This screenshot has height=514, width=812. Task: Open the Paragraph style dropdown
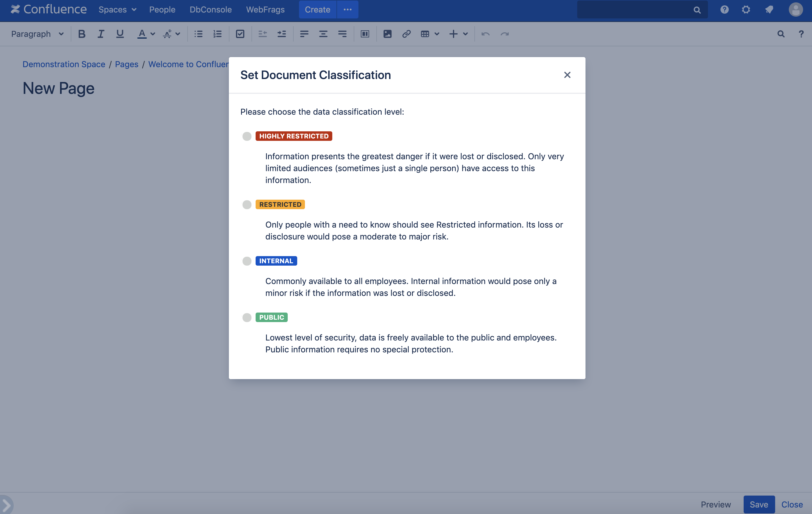[37, 34]
